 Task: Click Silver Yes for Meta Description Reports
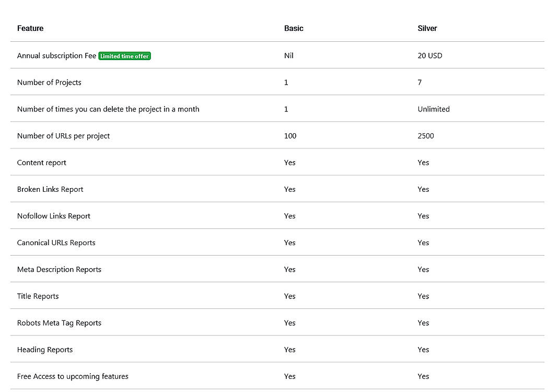tap(423, 270)
